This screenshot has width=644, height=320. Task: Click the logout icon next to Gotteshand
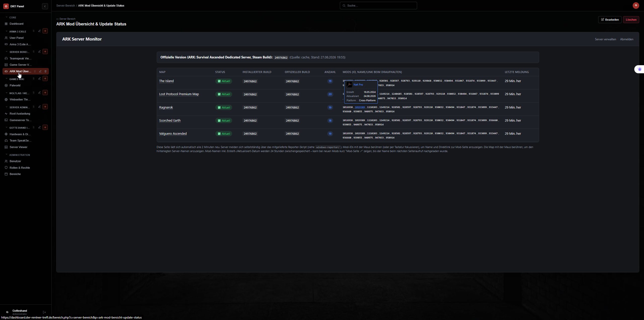[x=45, y=312]
